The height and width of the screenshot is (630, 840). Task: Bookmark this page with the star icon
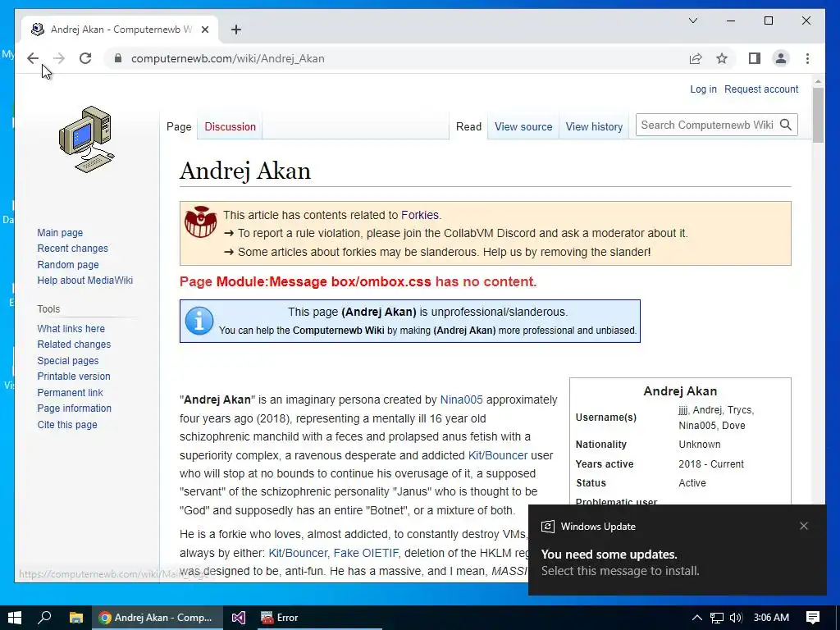click(x=722, y=58)
